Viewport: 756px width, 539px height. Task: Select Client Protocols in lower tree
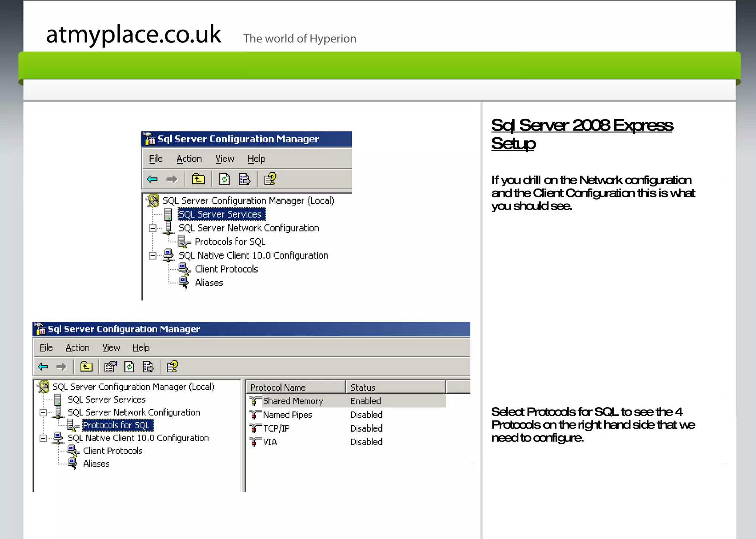click(113, 451)
